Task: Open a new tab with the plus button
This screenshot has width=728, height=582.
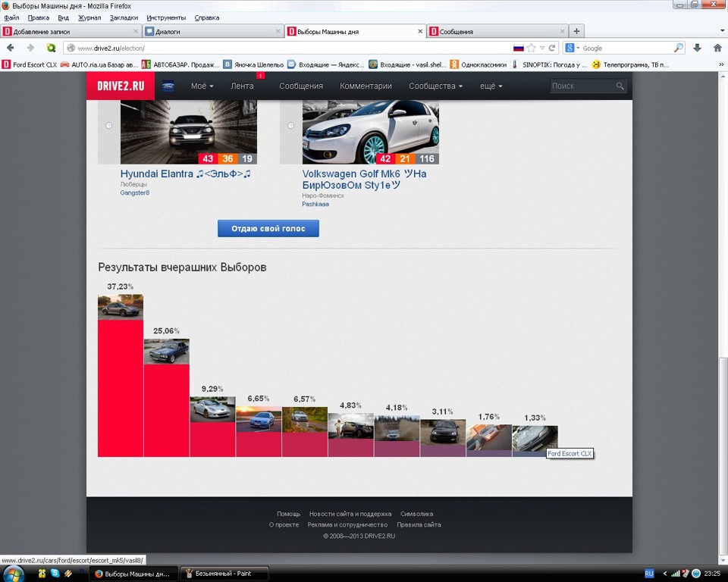Action: 576,32
